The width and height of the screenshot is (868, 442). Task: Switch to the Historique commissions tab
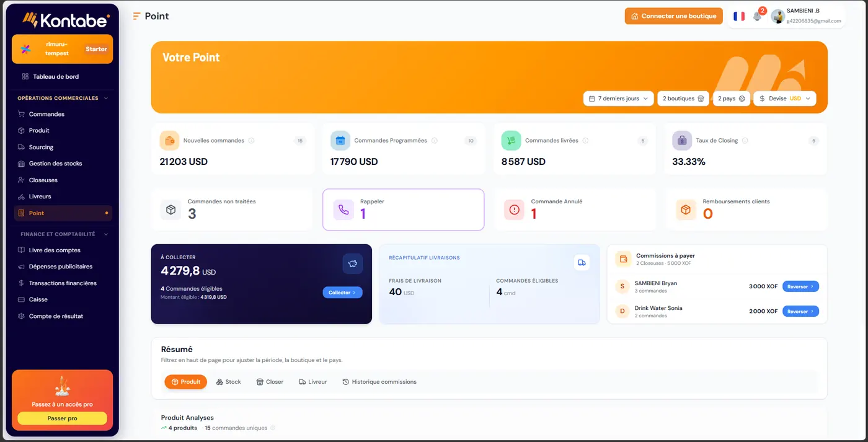(x=379, y=382)
